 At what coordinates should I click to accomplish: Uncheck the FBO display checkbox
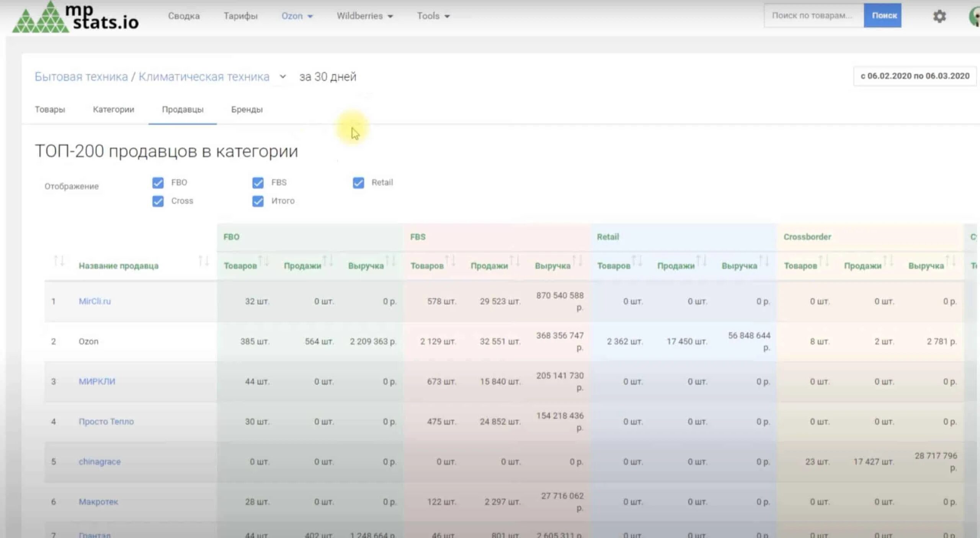158,183
